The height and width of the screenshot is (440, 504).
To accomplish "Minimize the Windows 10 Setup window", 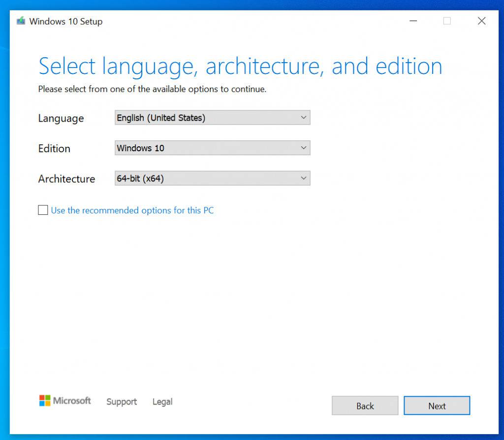I will tap(413, 21).
